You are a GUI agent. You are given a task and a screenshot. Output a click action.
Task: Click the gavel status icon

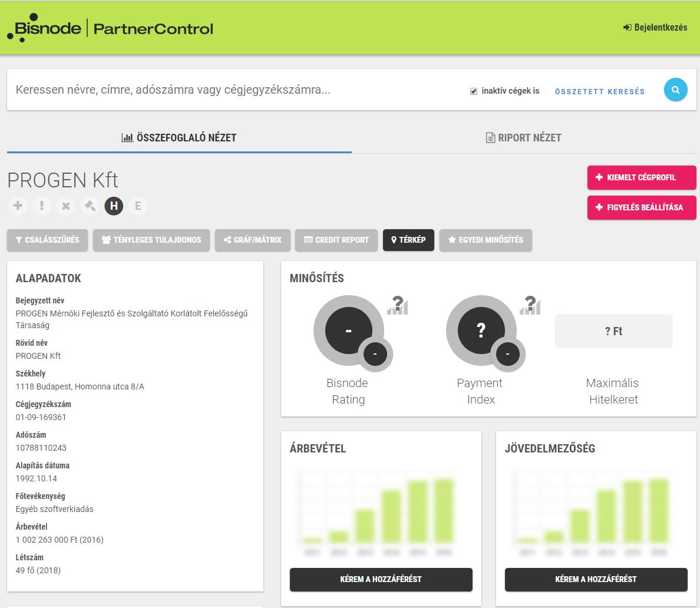click(90, 206)
